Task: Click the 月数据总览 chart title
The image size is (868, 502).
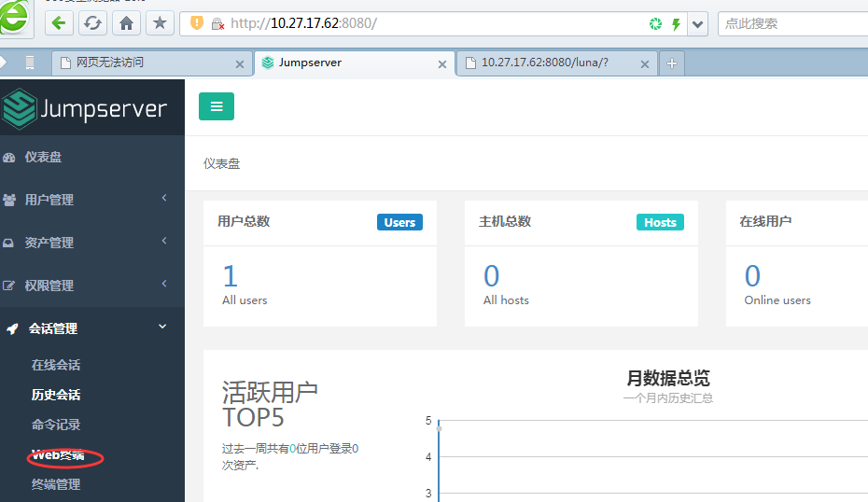Action: coord(668,379)
